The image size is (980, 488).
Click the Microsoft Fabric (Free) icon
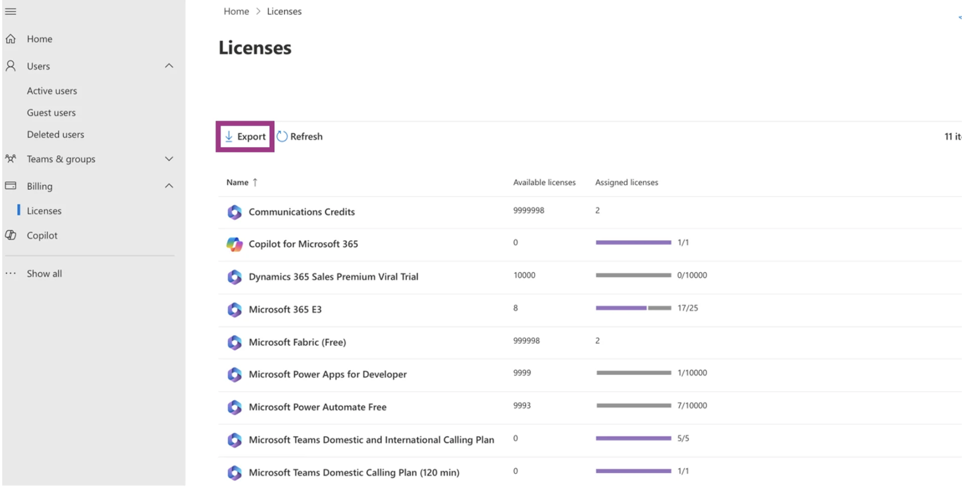(235, 342)
